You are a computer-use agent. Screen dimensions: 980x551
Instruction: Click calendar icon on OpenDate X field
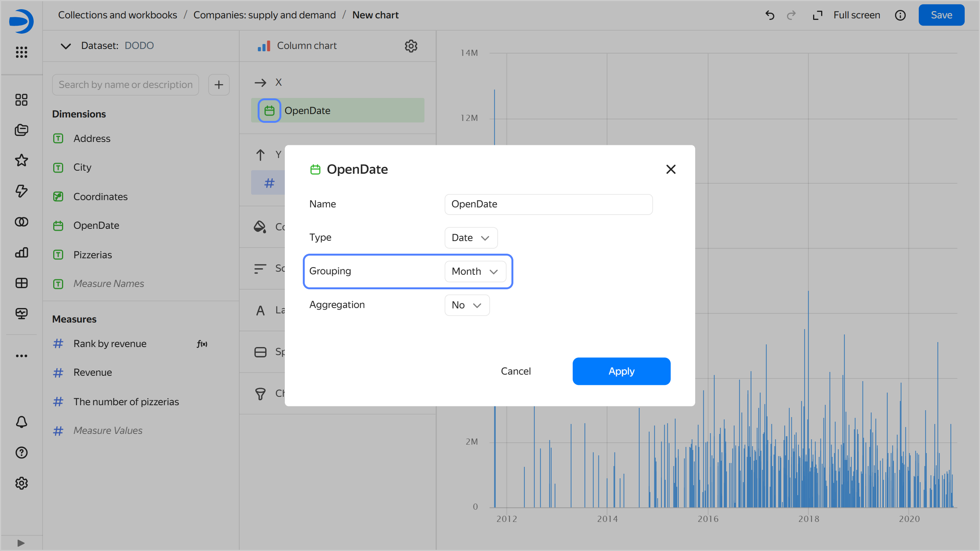pos(269,111)
